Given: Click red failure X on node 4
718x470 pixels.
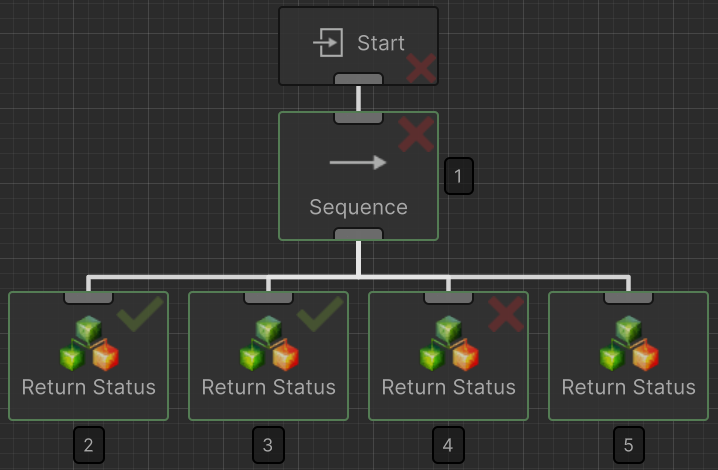Looking at the screenshot, I should [x=506, y=314].
